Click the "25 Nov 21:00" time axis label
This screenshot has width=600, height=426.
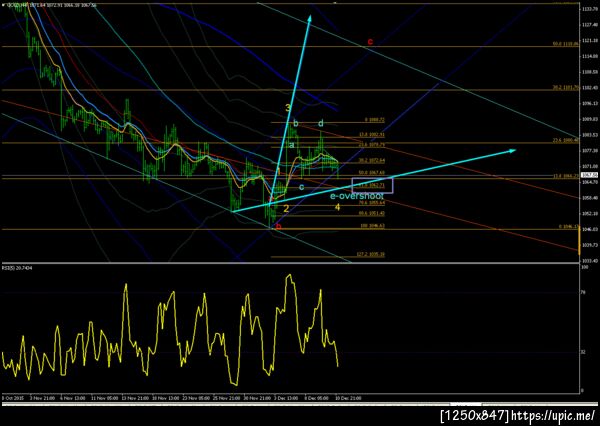(x=227, y=398)
